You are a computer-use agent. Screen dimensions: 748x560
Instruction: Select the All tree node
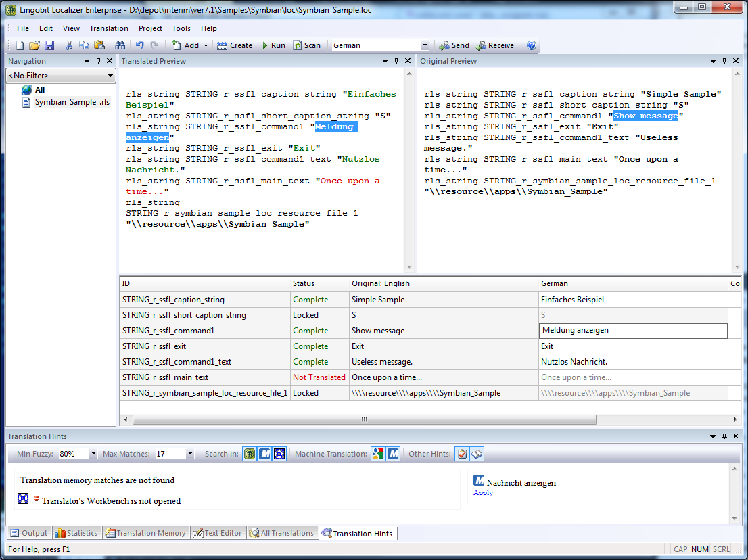(40, 90)
